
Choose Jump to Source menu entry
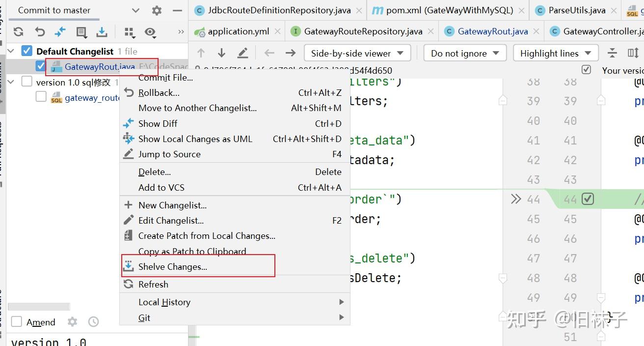pyautogui.click(x=235, y=154)
